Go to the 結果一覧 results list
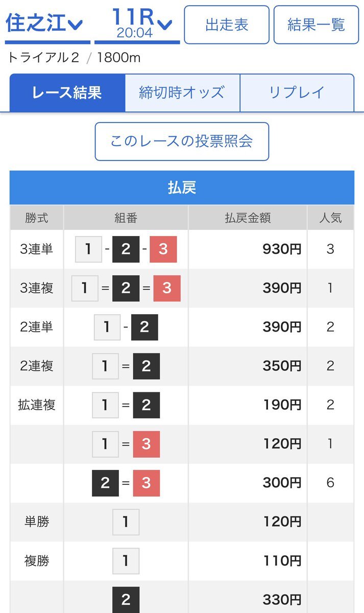The width and height of the screenshot is (364, 613). coord(316,25)
